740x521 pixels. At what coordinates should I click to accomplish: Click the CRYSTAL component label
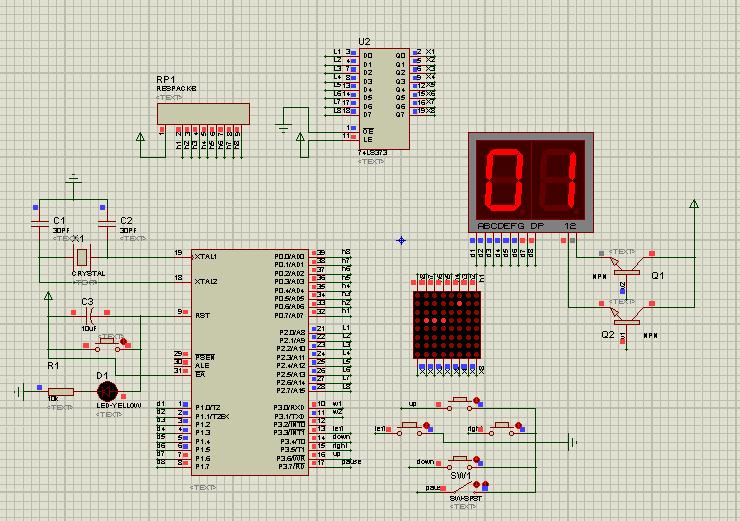tap(88, 274)
